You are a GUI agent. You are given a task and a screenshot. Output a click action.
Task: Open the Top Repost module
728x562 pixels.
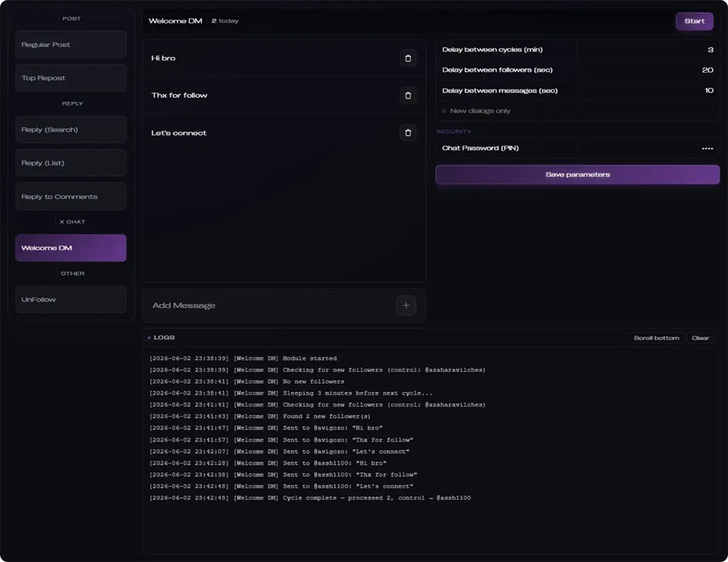pyautogui.click(x=71, y=78)
